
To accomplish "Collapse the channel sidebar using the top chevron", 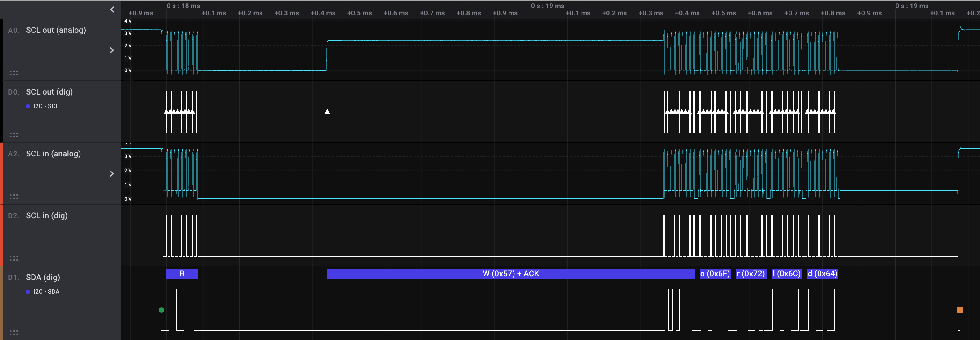I will point(112,9).
